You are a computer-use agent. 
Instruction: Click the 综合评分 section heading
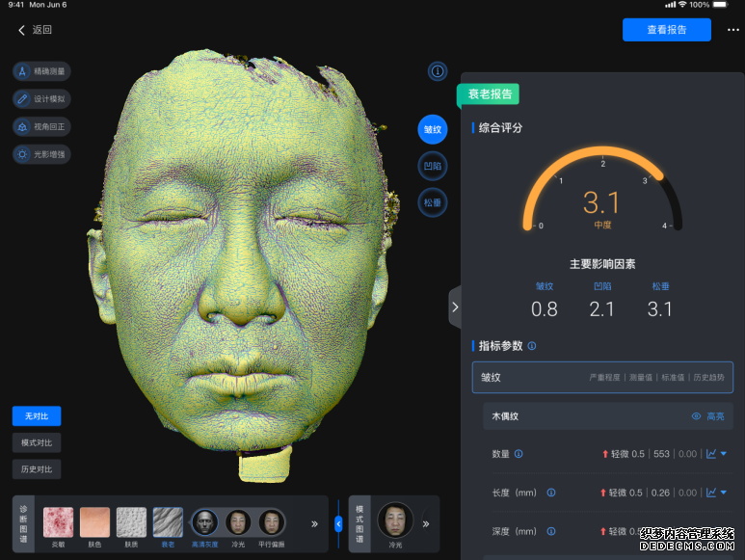pyautogui.click(x=501, y=128)
